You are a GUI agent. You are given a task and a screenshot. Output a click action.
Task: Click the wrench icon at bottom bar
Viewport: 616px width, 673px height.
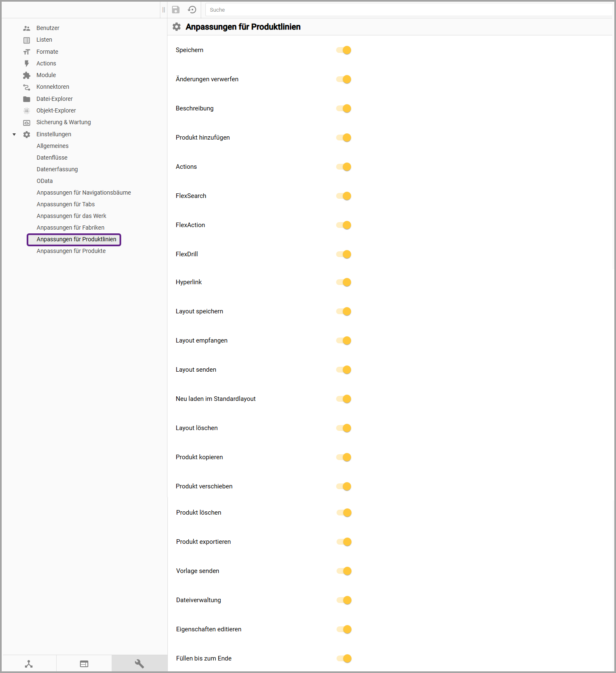(140, 664)
